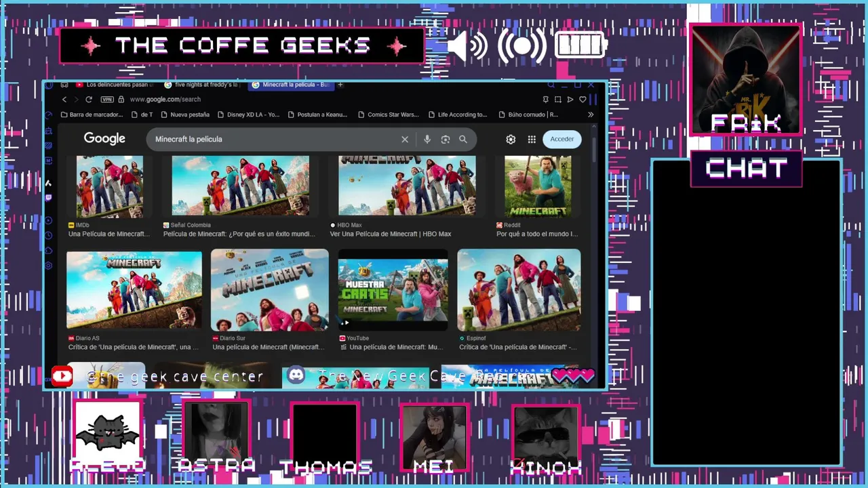Click the YouTube icon in bottom overlay
The width and height of the screenshot is (868, 488).
point(62,376)
